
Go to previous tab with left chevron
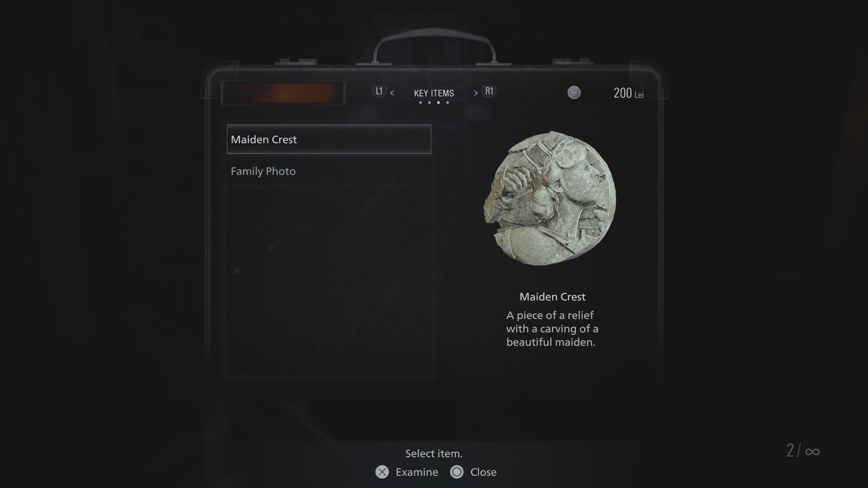tap(392, 93)
